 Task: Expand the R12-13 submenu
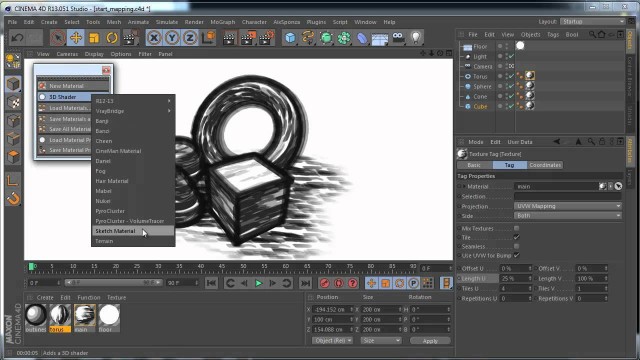[133, 101]
